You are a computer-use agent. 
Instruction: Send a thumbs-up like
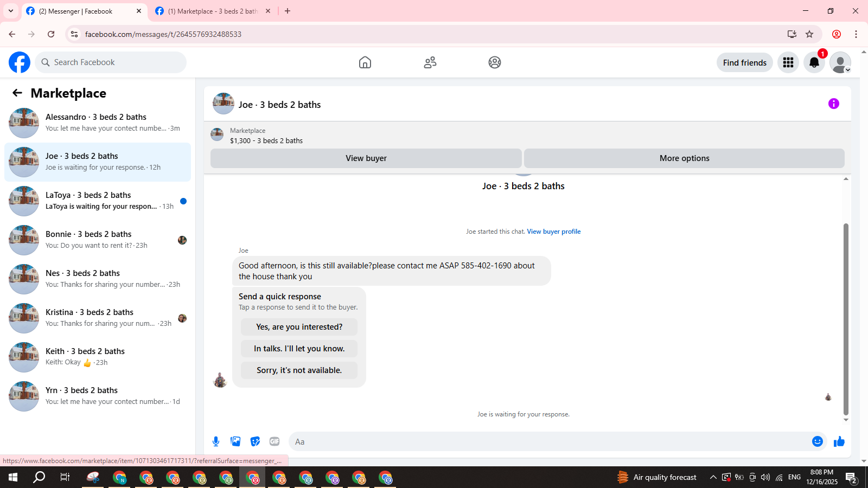coord(839,441)
